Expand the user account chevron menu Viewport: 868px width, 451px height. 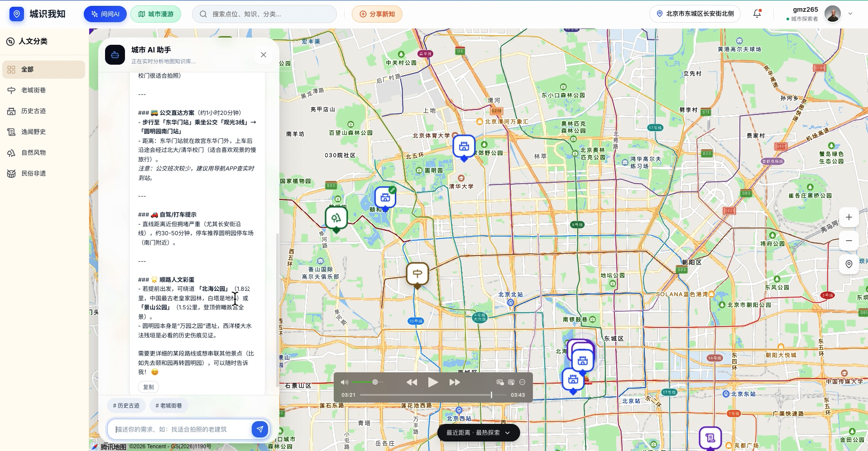coord(850,14)
